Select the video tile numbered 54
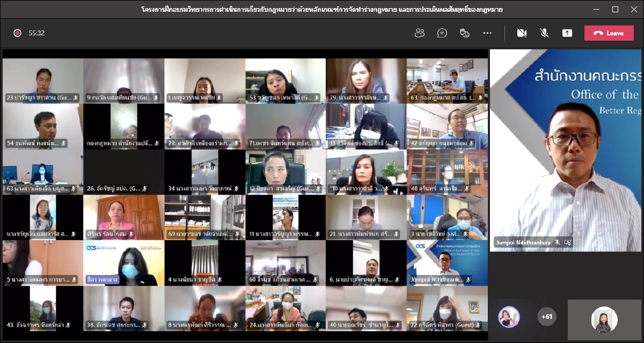Screen dimensions: 644x343 pos(43,126)
